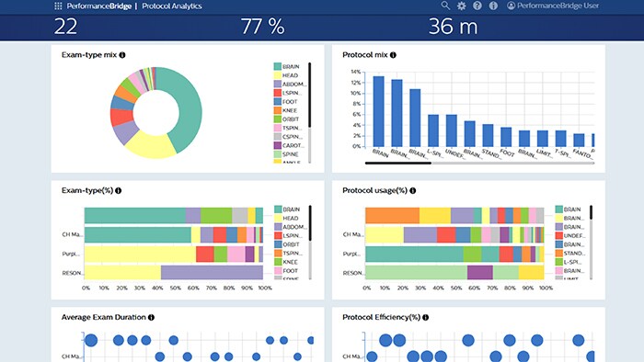Click the Protocol mix horizontal scrollbar
The image size is (644, 362).
click(x=479, y=164)
